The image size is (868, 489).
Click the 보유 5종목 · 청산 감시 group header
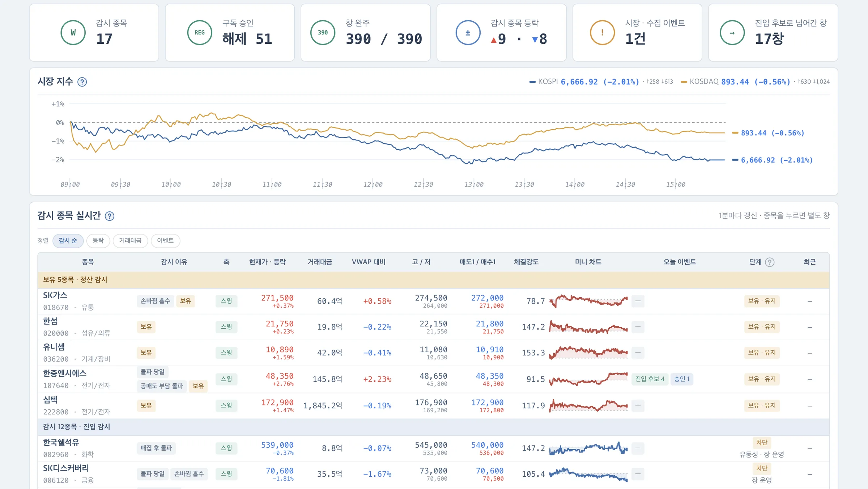[x=433, y=280]
